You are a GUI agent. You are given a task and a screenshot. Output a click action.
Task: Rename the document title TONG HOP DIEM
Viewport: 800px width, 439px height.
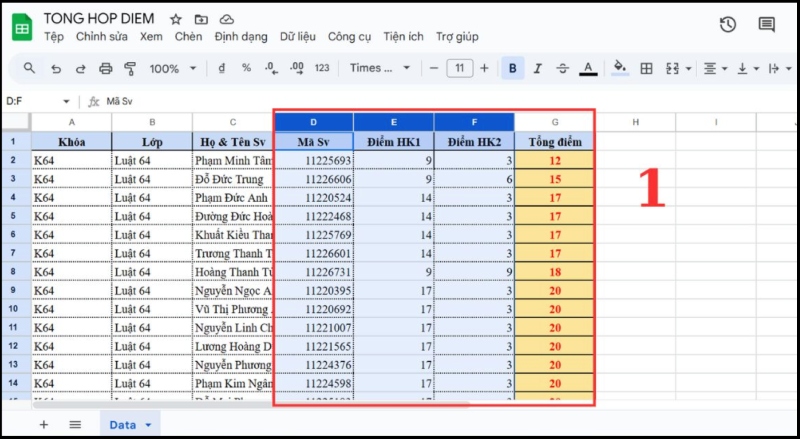(99, 18)
